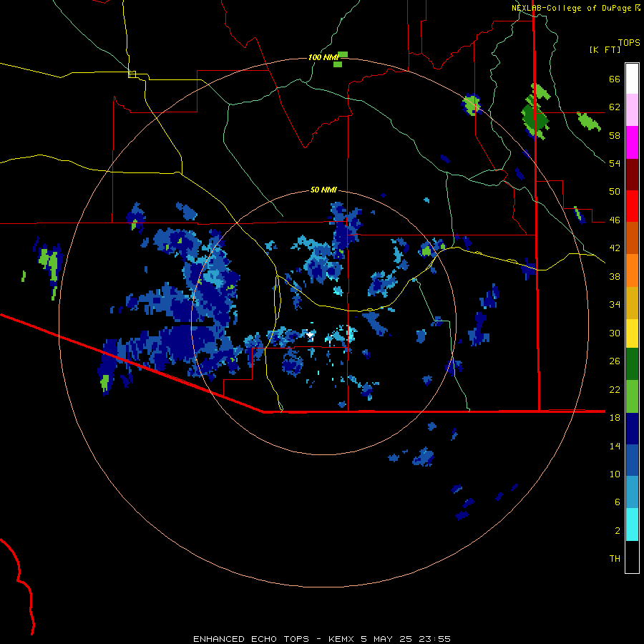Screen dimensions: 644x644
Task: Click the "50 NMI" range ring label
Action: click(323, 190)
